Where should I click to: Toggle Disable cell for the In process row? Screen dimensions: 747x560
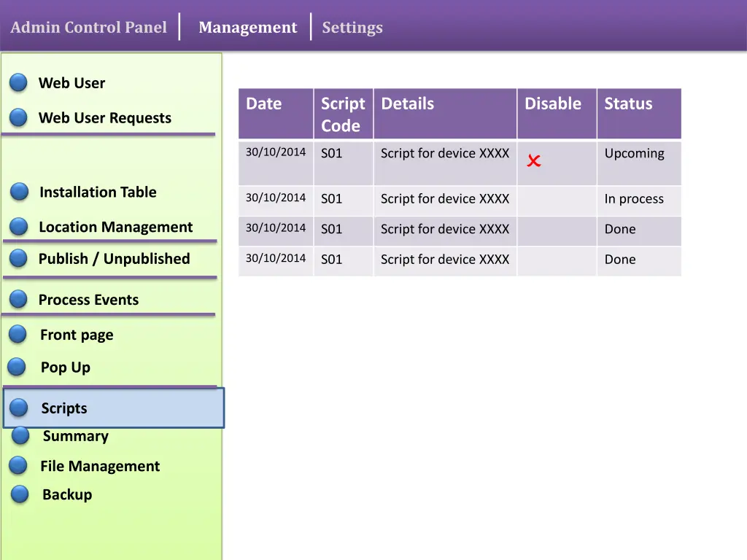pyautogui.click(x=557, y=199)
